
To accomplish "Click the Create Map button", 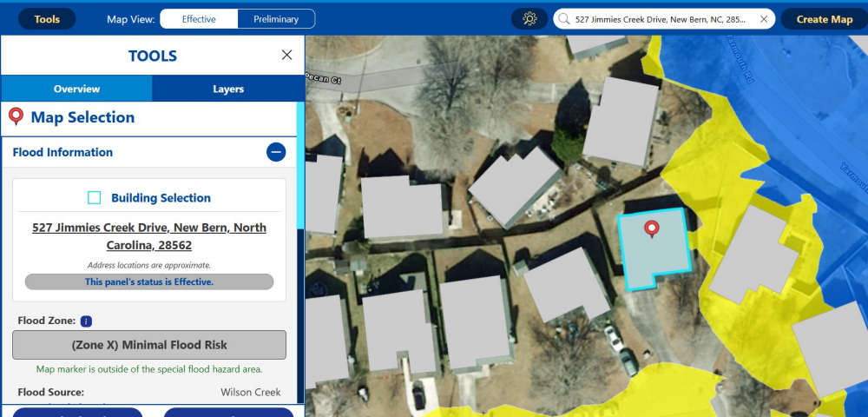I will click(x=824, y=19).
